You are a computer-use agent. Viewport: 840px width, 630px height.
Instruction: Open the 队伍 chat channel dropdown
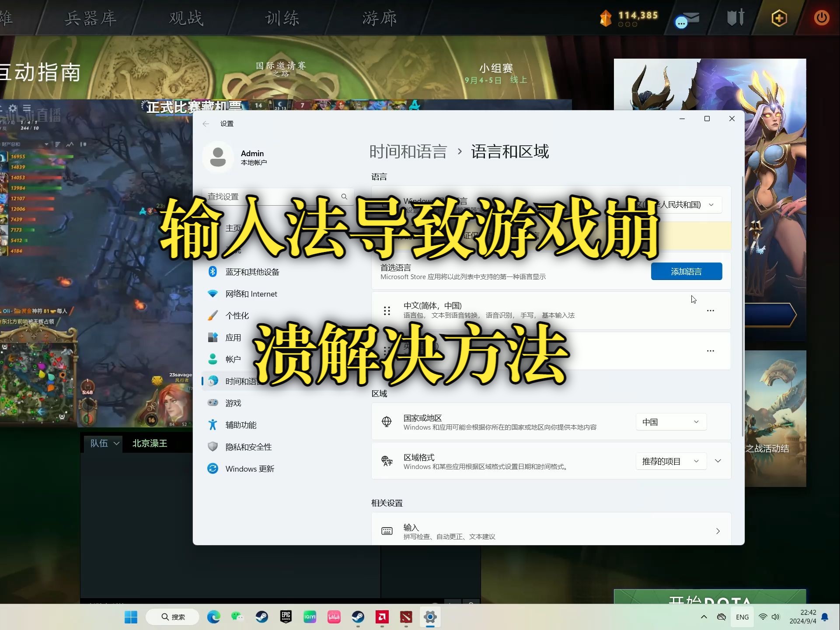[x=104, y=443]
